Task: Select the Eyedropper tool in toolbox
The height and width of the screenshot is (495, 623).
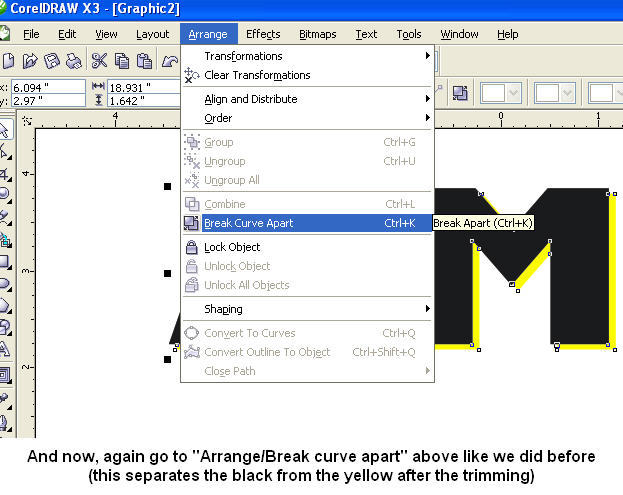Action: coord(5,398)
